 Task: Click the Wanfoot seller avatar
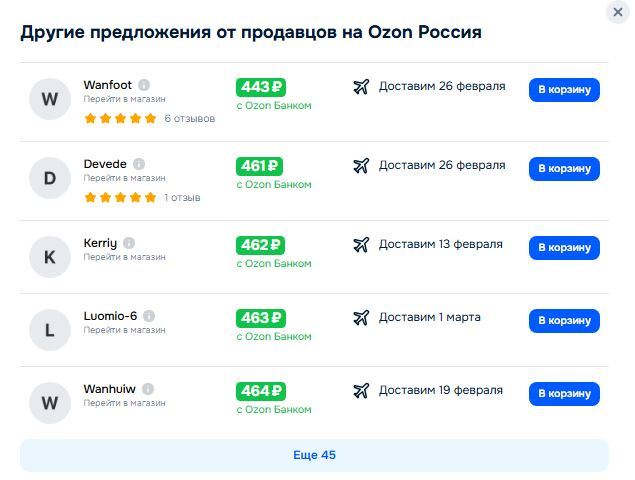(x=50, y=99)
